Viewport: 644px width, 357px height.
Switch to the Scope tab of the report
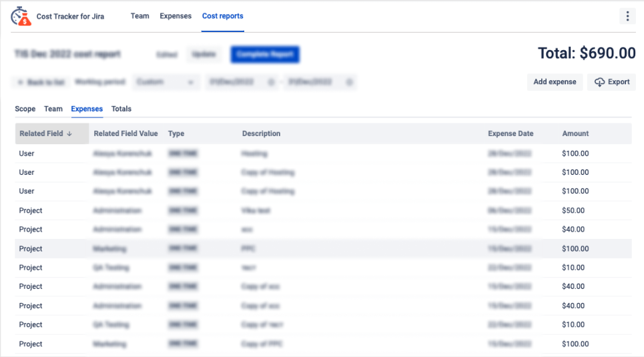(x=25, y=109)
